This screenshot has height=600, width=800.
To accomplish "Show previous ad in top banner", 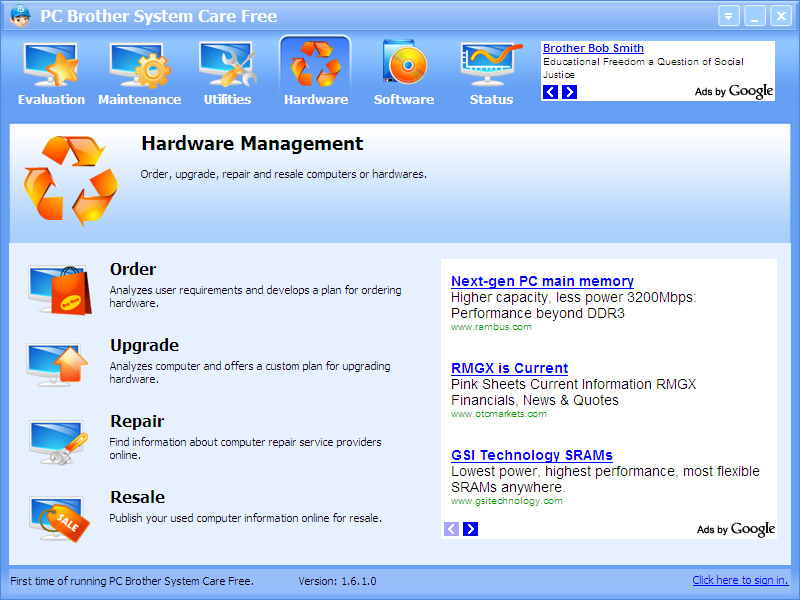I will (x=550, y=92).
